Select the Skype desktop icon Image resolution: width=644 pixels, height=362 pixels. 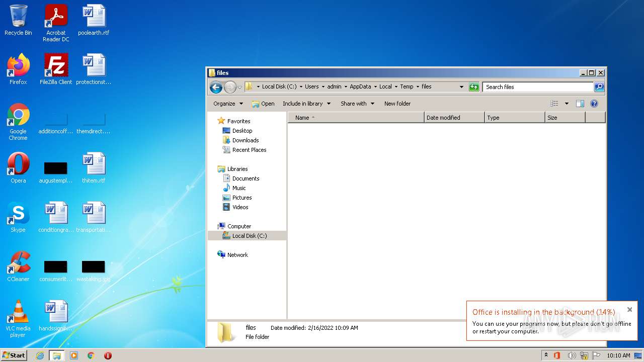point(18,217)
